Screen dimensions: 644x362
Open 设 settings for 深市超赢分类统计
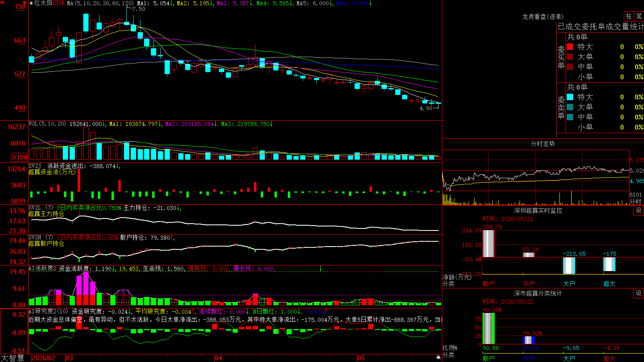click(x=639, y=293)
